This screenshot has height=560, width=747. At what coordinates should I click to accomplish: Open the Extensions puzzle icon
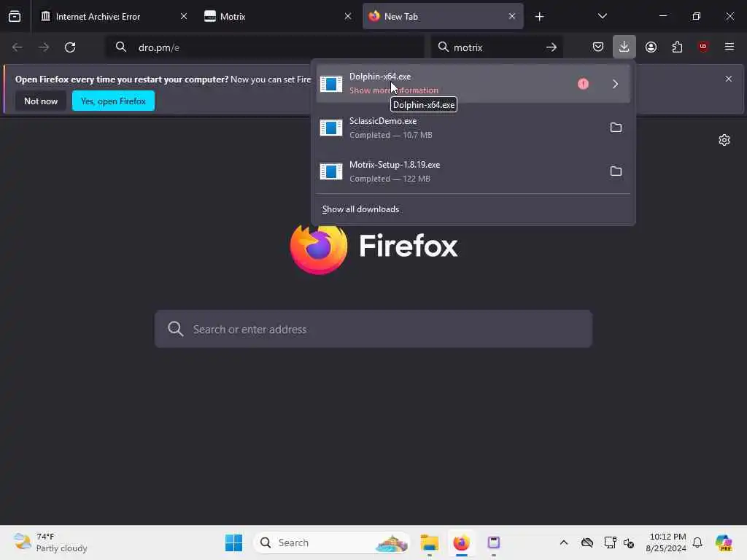click(x=677, y=47)
